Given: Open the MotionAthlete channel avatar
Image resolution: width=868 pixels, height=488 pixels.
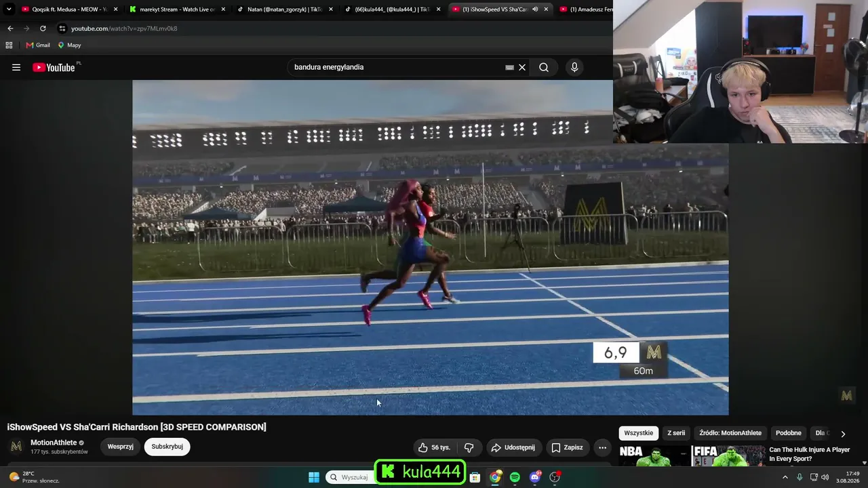Looking at the screenshot, I should 16,447.
